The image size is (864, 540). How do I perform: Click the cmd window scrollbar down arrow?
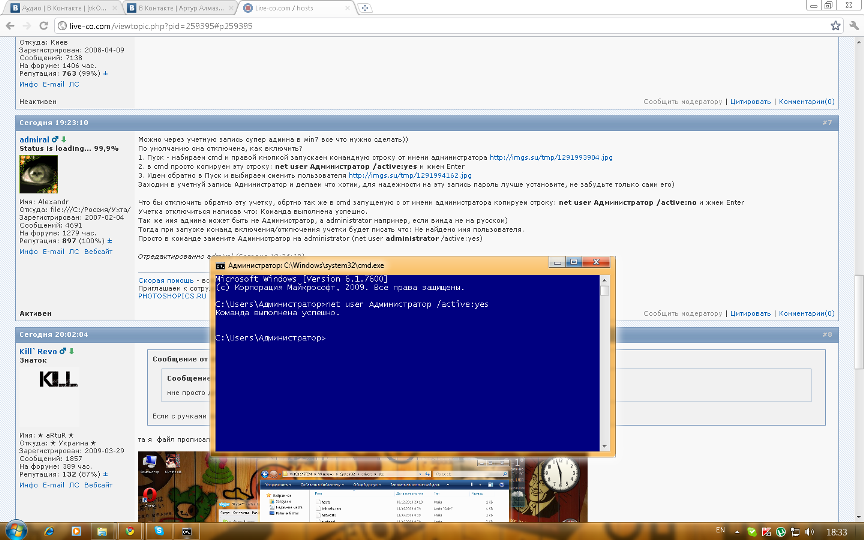point(605,447)
